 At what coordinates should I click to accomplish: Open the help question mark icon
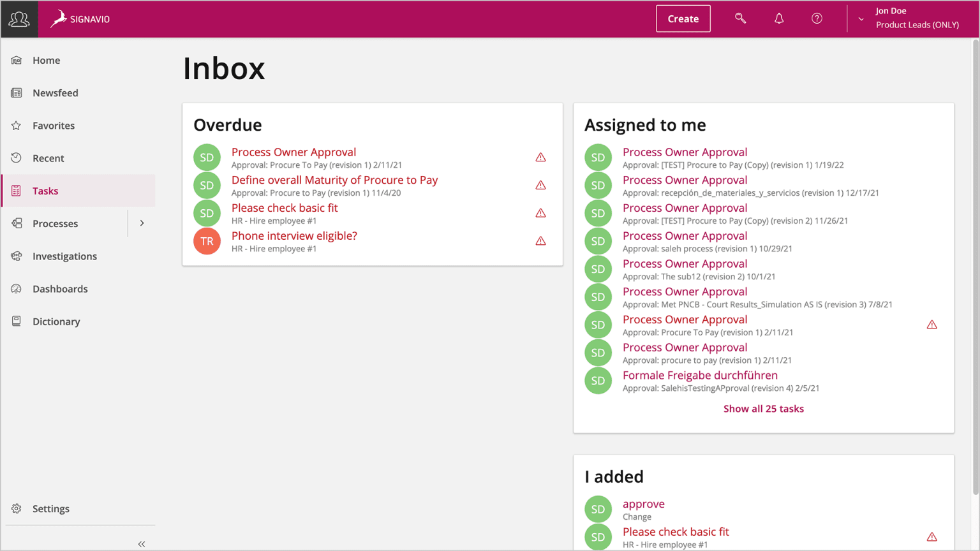pyautogui.click(x=817, y=18)
